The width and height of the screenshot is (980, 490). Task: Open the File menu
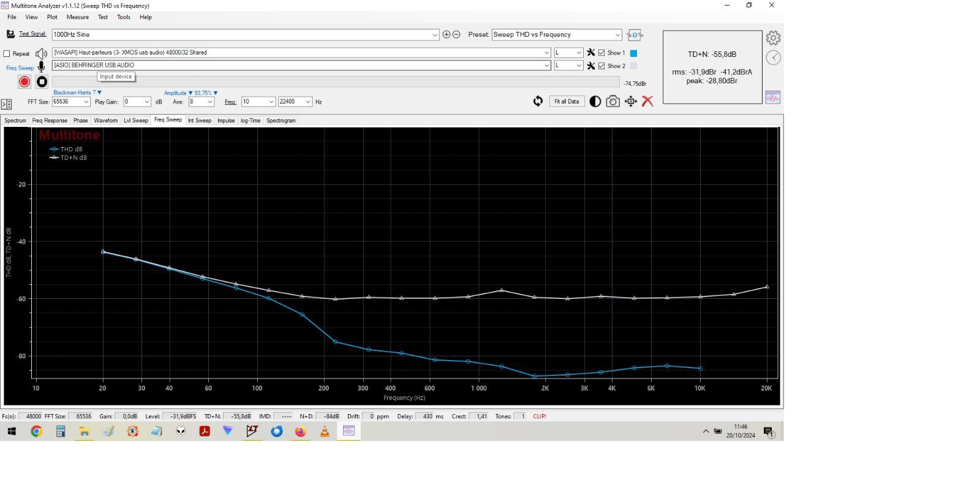point(12,17)
